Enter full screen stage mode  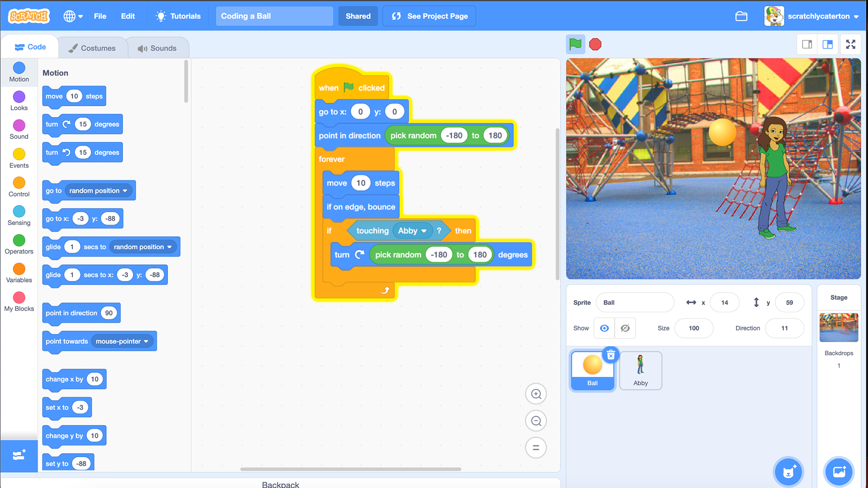click(x=850, y=44)
